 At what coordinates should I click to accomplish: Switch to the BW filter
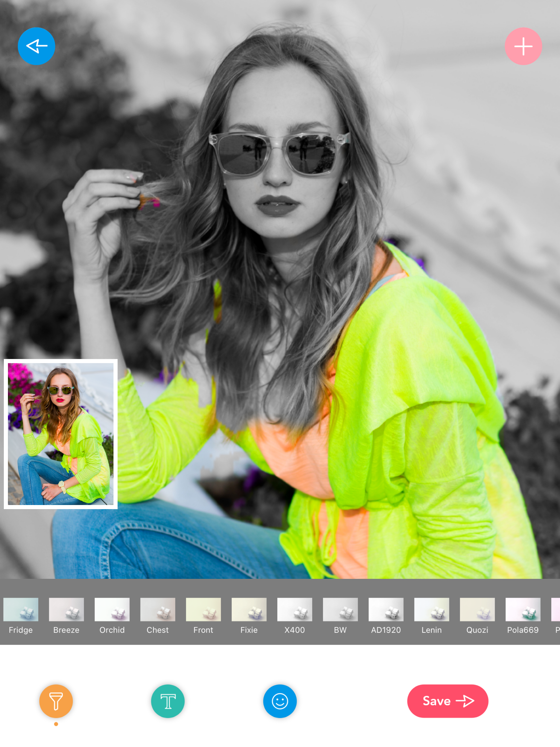tap(340, 609)
